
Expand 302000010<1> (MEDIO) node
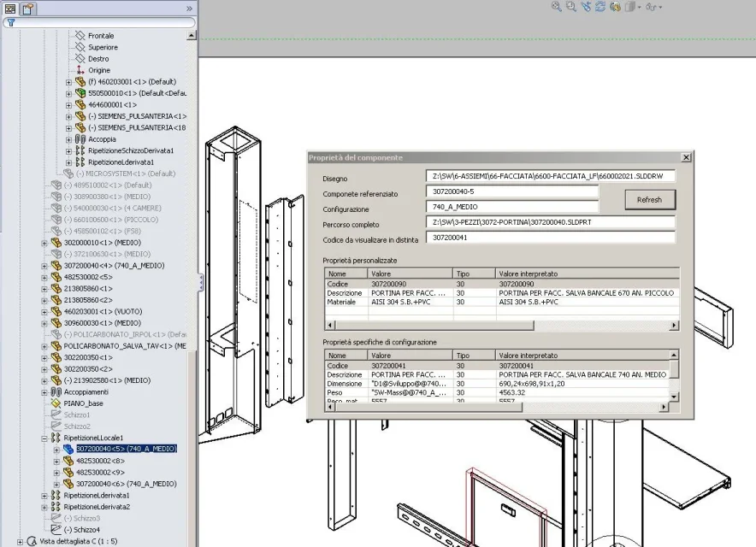44,244
